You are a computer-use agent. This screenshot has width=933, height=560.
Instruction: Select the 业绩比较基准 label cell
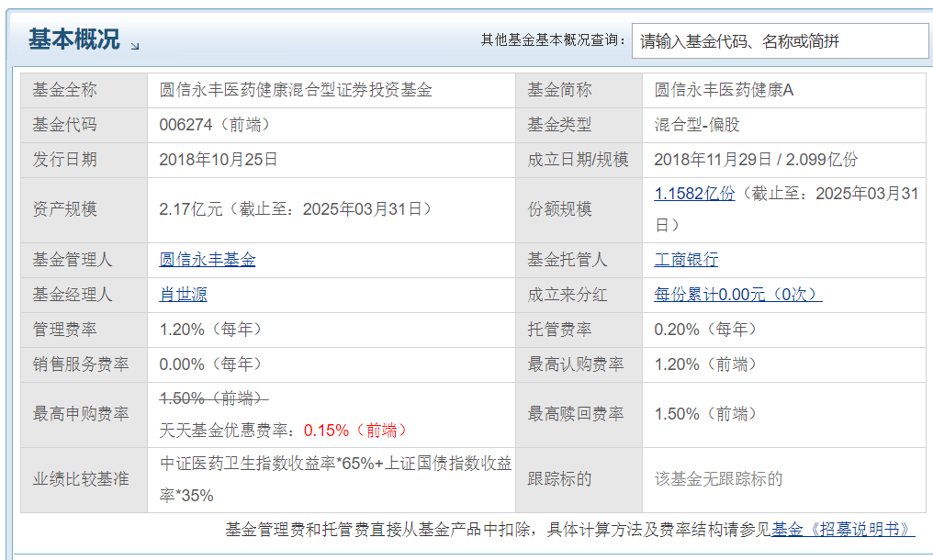[84, 479]
